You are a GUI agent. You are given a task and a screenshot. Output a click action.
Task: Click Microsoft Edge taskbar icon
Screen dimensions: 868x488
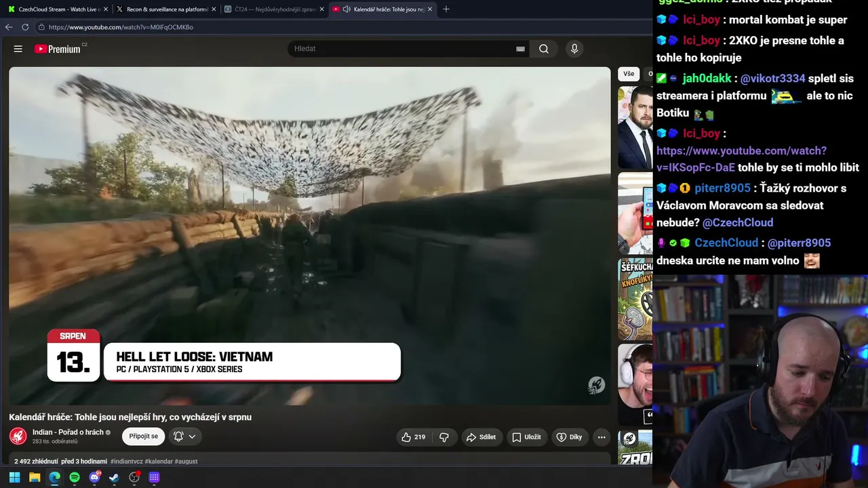[54, 477]
